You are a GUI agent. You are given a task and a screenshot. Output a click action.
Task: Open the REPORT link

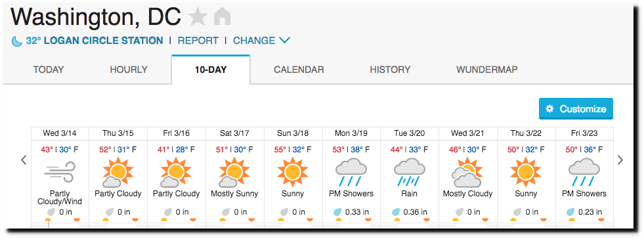[198, 41]
